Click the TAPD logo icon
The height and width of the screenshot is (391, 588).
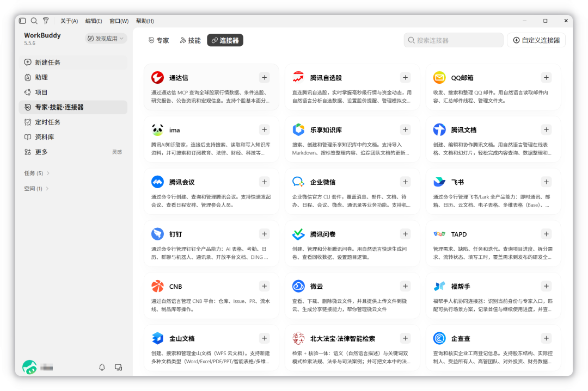pyautogui.click(x=439, y=234)
